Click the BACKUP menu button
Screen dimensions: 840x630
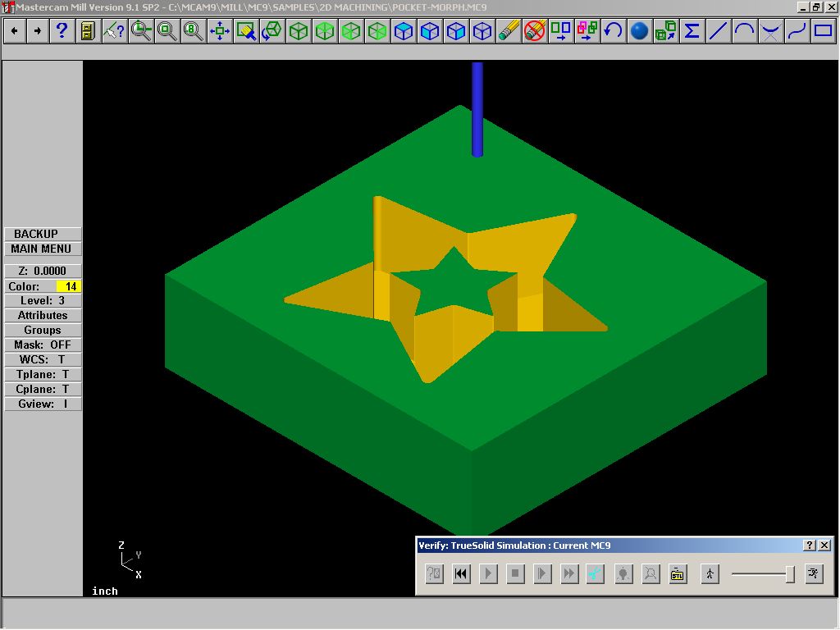(43, 234)
